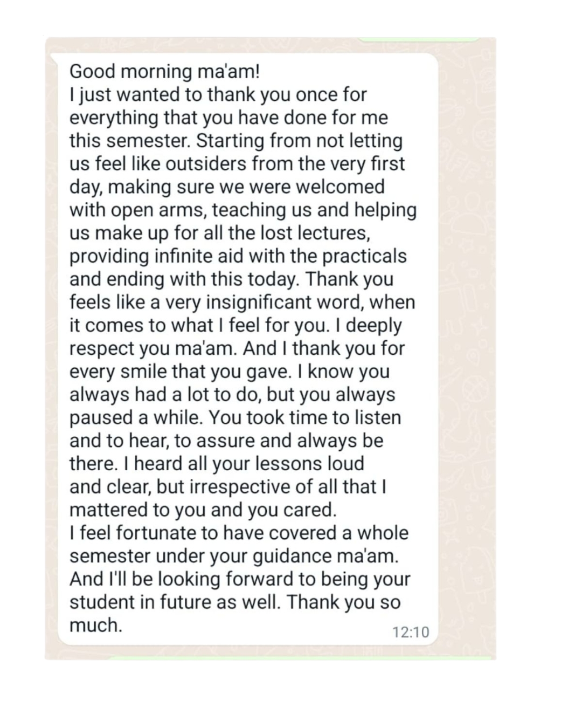This screenshot has height=728, width=582.
Task: Click the words "loud" after "lessons"
Action: 347,464
